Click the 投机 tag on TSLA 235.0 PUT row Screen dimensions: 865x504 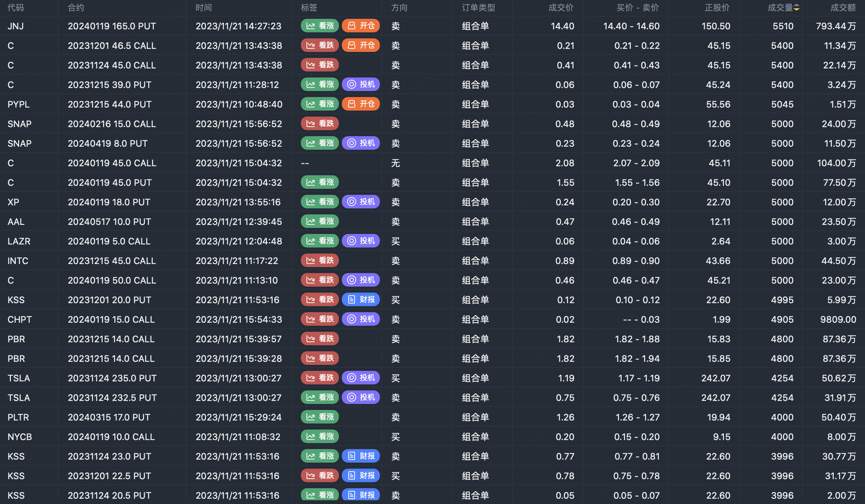click(x=361, y=378)
